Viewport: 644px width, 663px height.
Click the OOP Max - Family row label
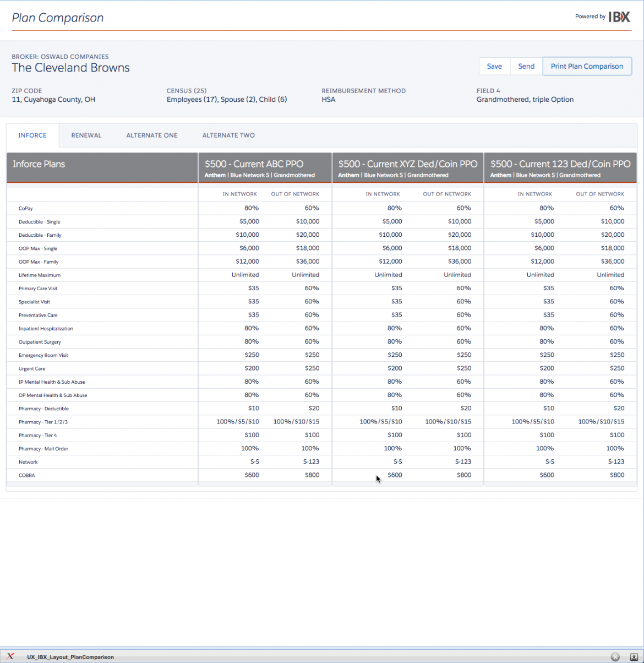[39, 262]
